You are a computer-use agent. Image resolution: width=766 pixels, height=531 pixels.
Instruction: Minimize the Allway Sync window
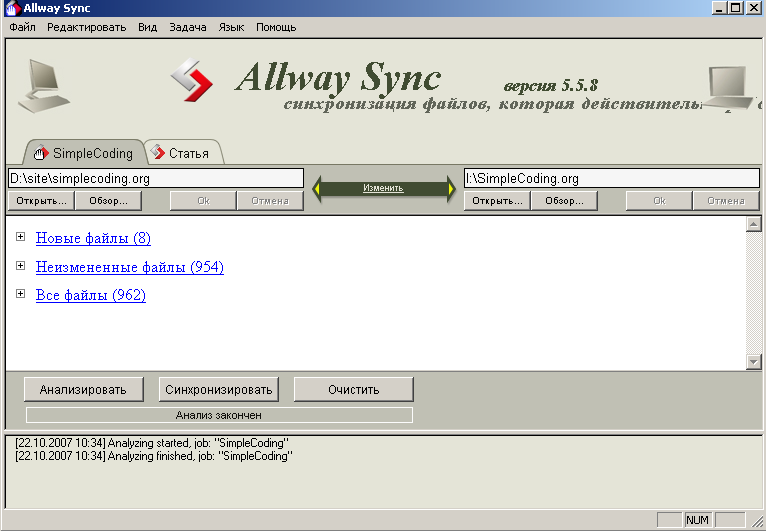[719, 8]
